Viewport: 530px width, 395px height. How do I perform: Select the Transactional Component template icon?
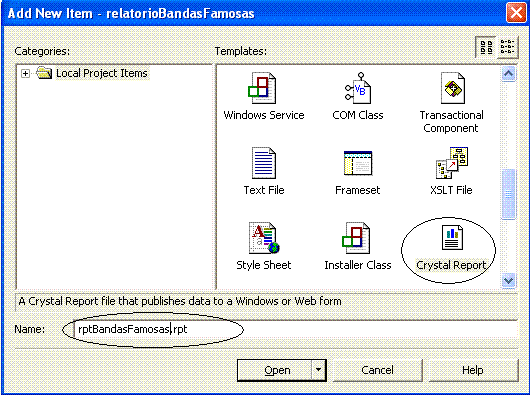tap(453, 88)
